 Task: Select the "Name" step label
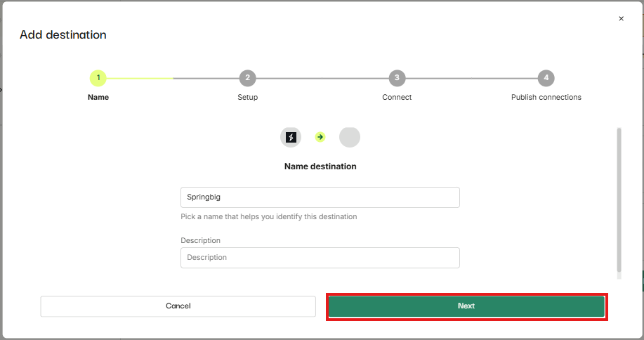click(98, 97)
